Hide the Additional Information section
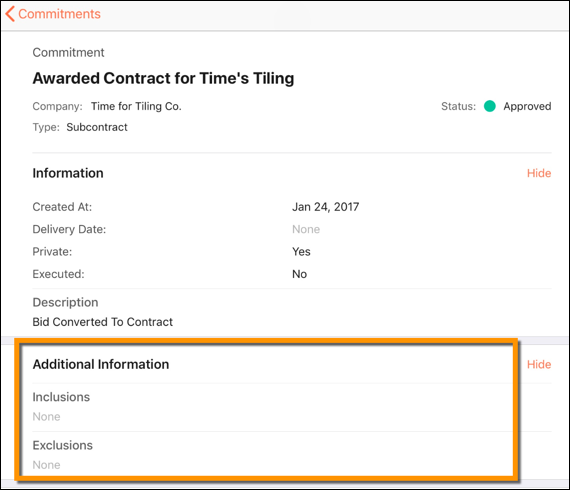This screenshot has width=570, height=490. [539, 364]
